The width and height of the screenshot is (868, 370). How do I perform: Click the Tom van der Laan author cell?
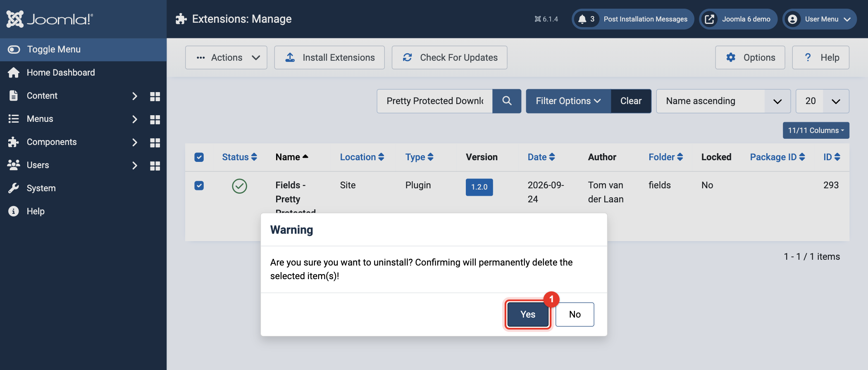coord(606,192)
